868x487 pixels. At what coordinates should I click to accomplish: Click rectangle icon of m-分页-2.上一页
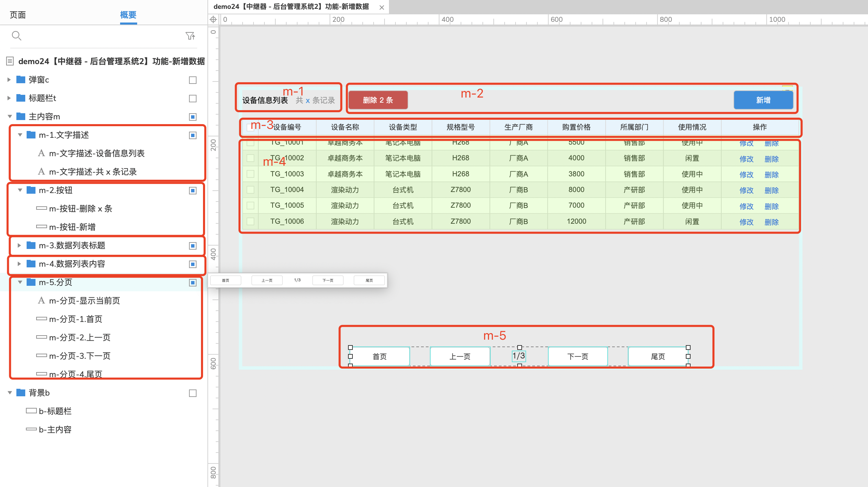pos(42,337)
